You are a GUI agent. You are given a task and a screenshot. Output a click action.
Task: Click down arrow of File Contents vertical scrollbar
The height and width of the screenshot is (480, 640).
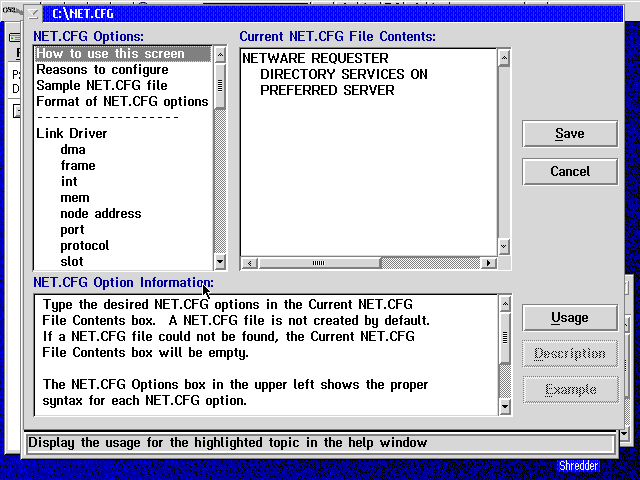click(504, 246)
